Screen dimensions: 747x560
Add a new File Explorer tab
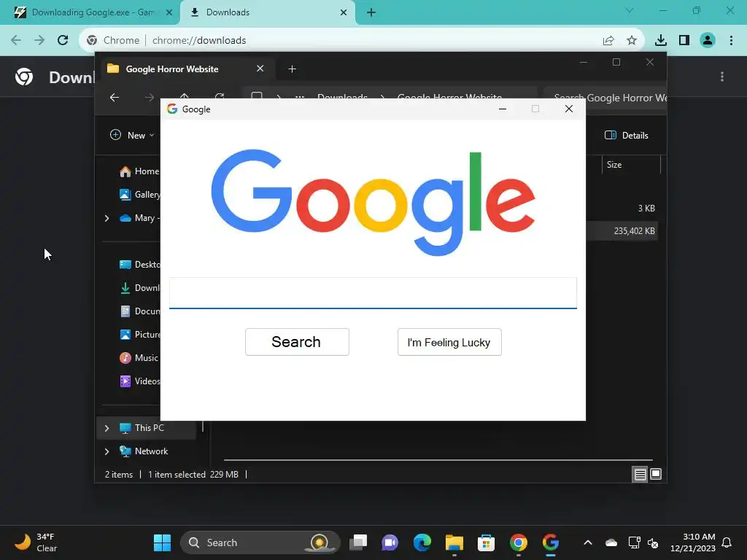pyautogui.click(x=292, y=69)
